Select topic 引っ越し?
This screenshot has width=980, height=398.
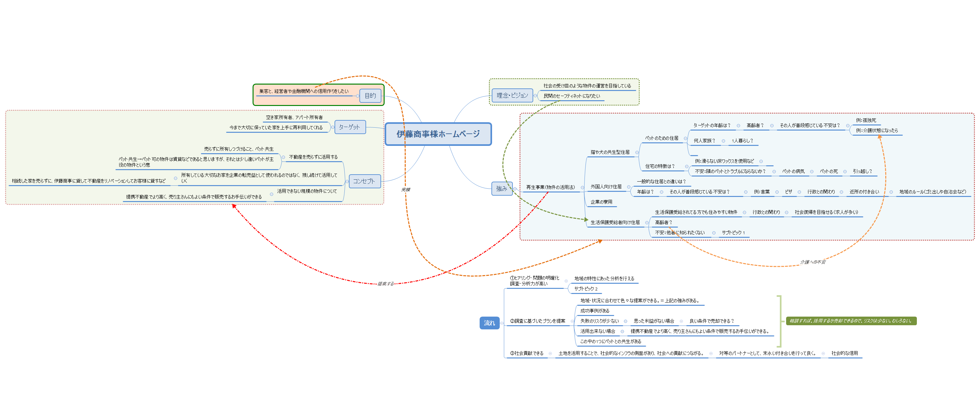[x=862, y=171]
